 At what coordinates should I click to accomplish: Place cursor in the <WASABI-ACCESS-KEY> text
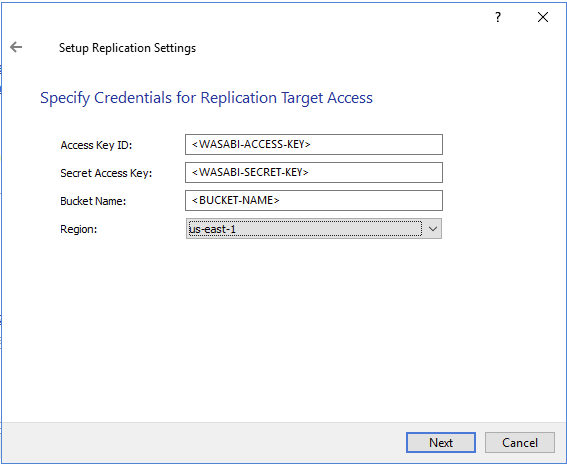[251, 144]
